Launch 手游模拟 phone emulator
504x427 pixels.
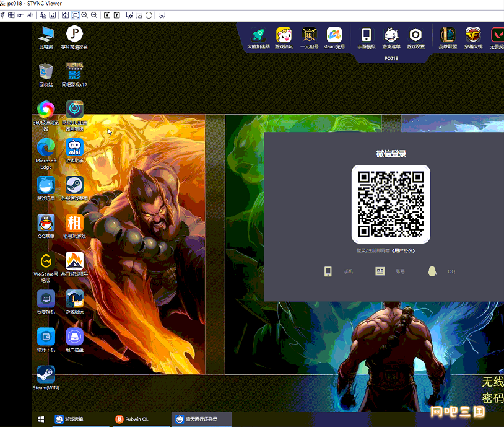367,38
